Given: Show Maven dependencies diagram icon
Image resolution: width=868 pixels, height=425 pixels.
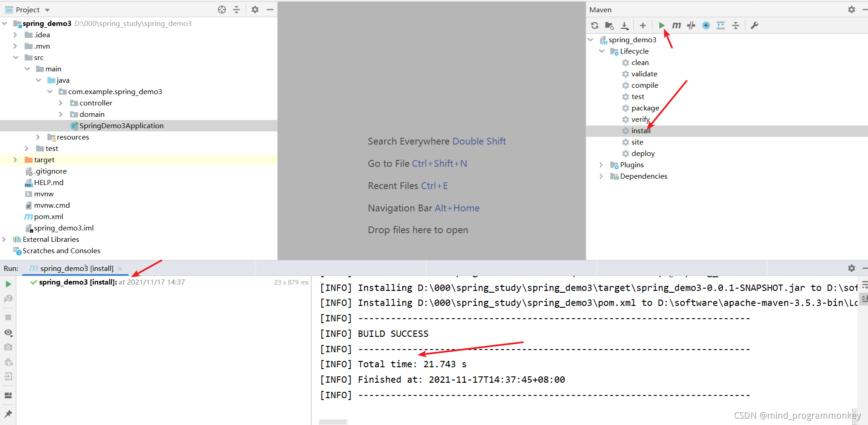Looking at the screenshot, I should click(x=721, y=25).
